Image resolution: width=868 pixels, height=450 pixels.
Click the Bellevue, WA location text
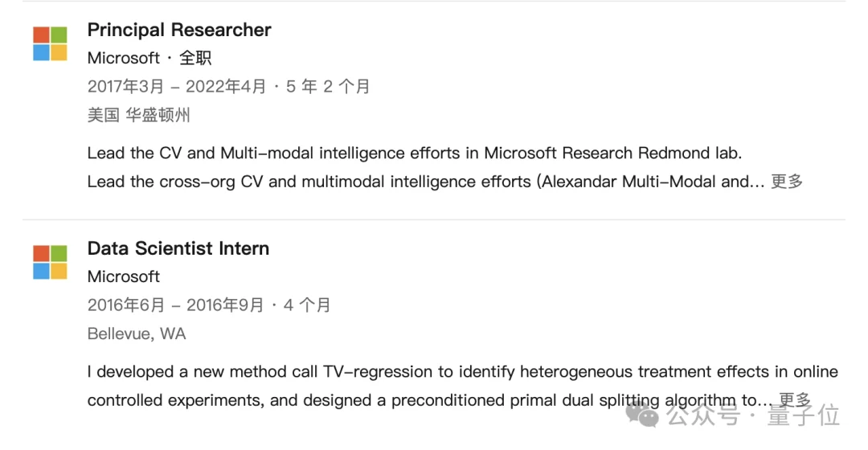click(x=137, y=333)
